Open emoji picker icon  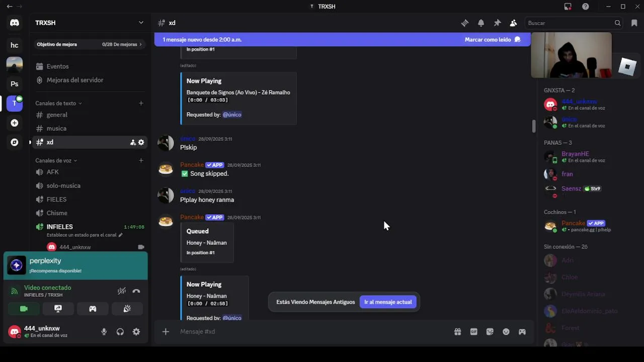[x=506, y=332]
